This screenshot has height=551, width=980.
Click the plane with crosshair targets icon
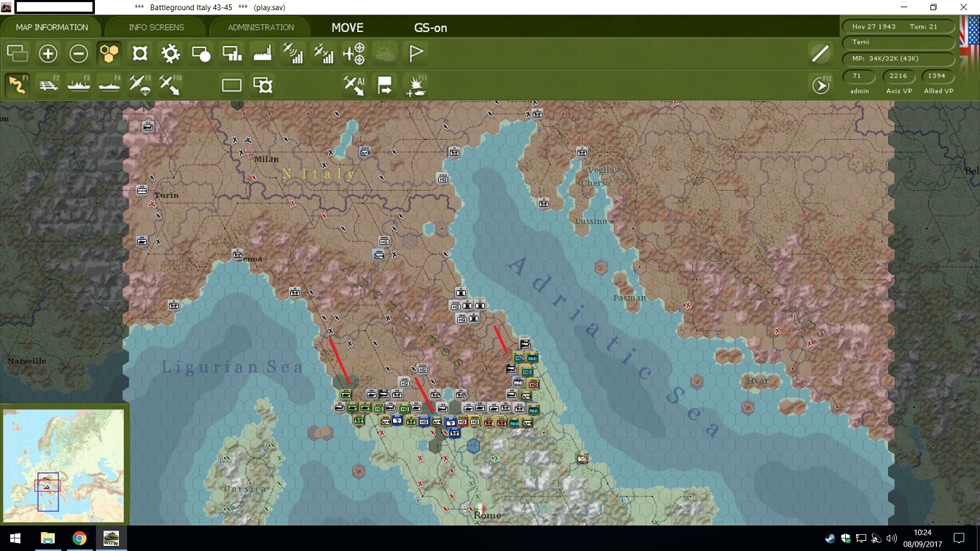coord(354,53)
